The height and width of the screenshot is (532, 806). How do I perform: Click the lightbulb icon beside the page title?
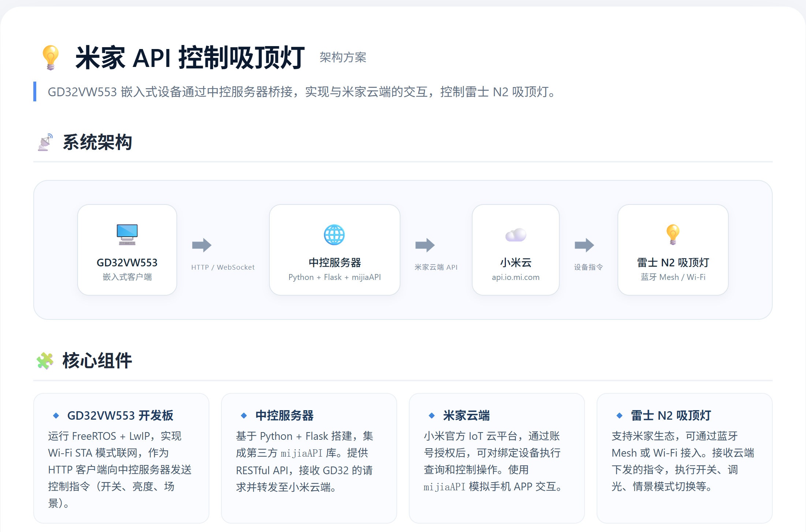click(x=51, y=57)
